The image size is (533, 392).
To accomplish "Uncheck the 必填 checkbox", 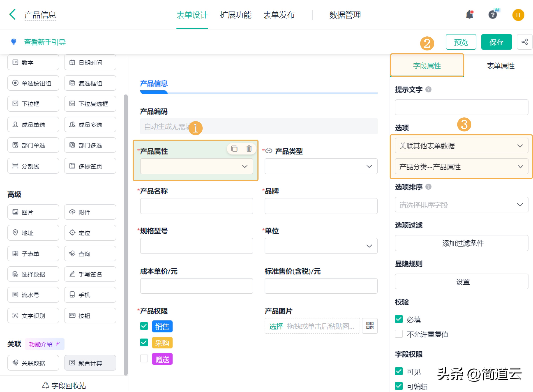I will click(x=399, y=319).
